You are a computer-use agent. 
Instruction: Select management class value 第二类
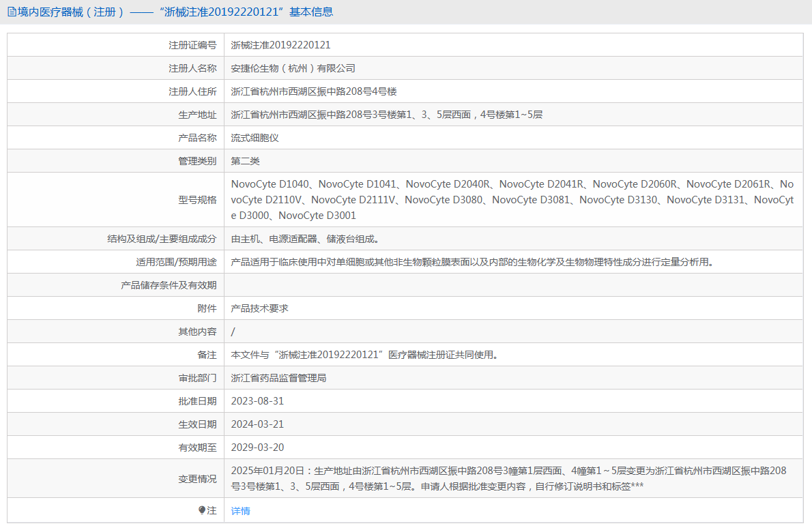(x=246, y=161)
